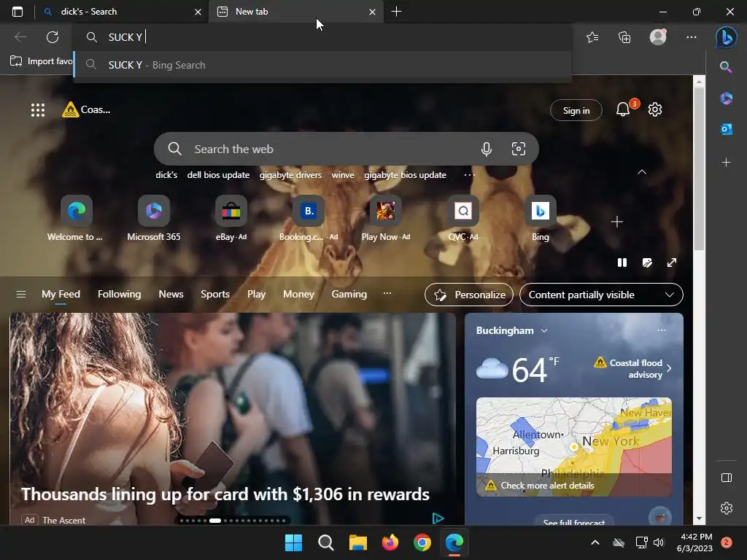Open Coastal flood advisory details arrow
747x560 pixels.
click(x=670, y=368)
